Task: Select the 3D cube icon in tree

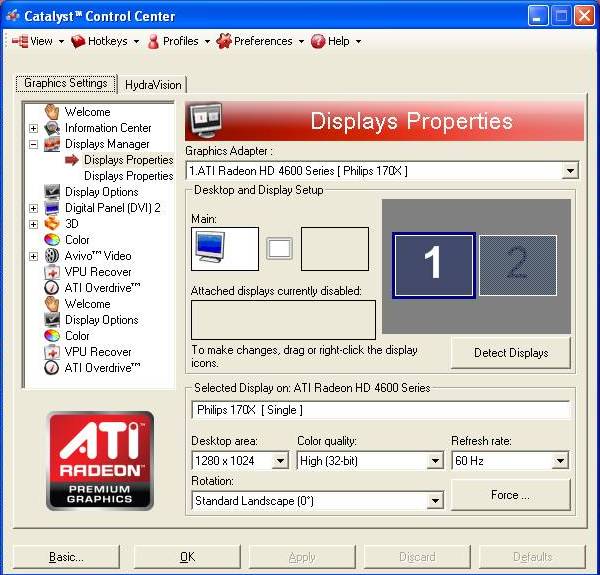Action: [52, 224]
